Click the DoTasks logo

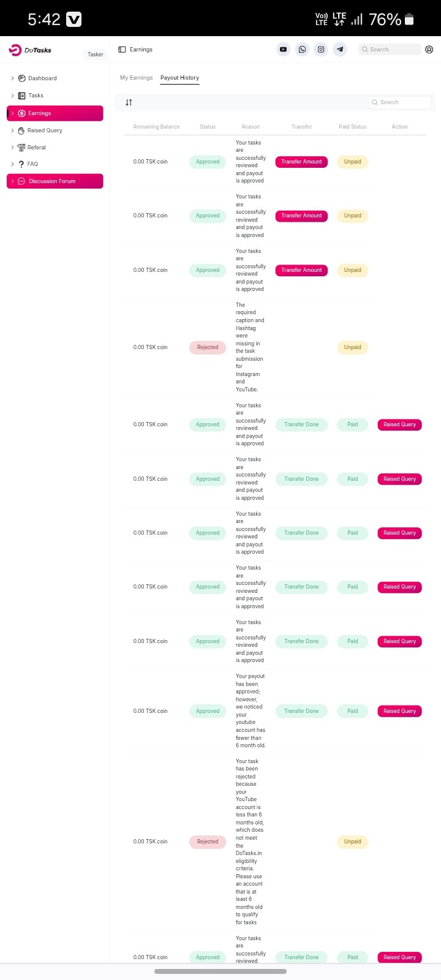click(31, 50)
